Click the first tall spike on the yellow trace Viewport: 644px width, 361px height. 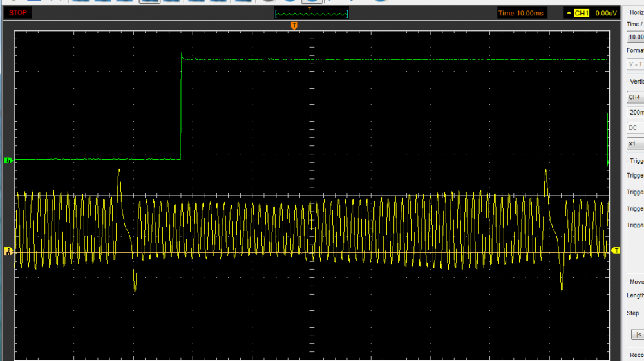tap(119, 174)
